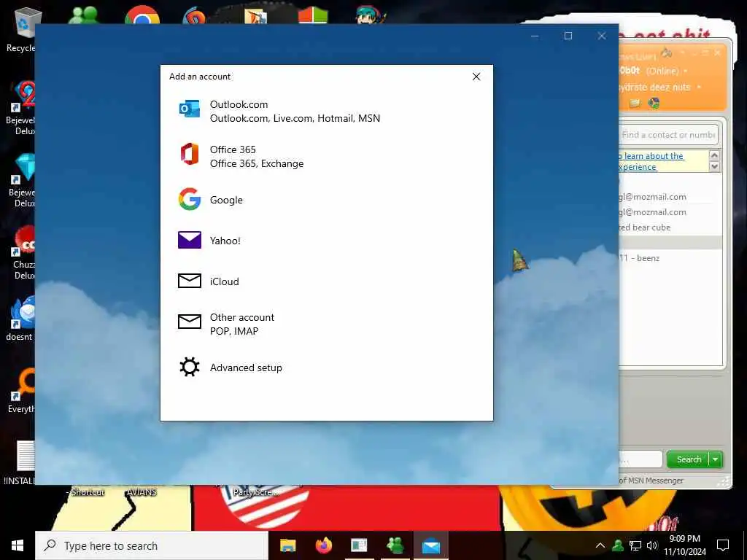Click the iCloud label

225,281
